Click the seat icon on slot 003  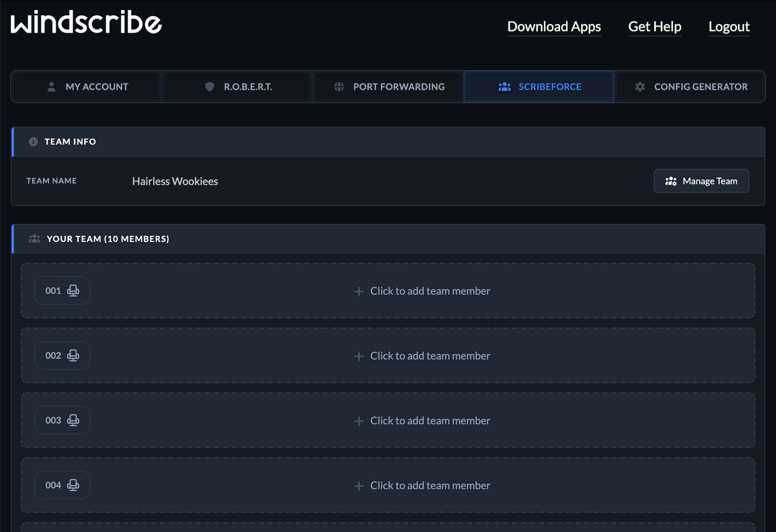point(73,420)
